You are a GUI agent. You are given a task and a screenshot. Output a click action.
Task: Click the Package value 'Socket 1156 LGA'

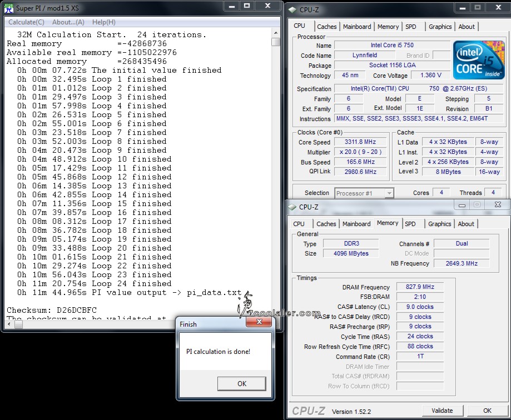pyautogui.click(x=393, y=65)
